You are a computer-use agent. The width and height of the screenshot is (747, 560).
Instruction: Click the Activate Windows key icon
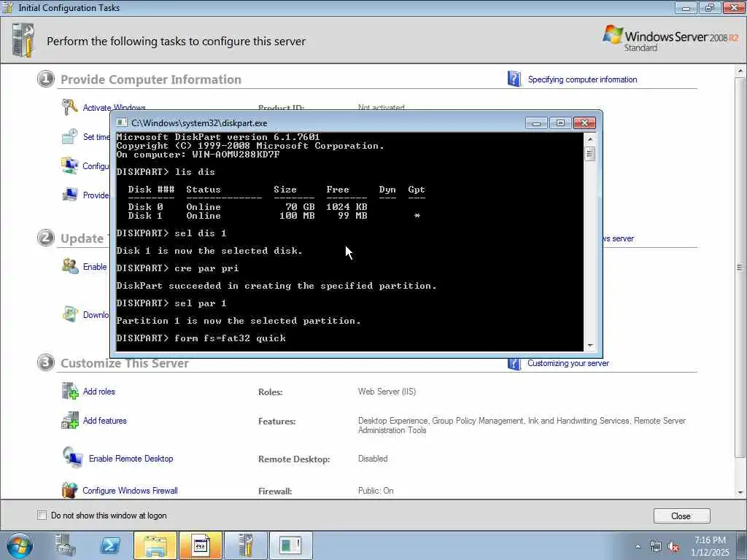[69, 106]
